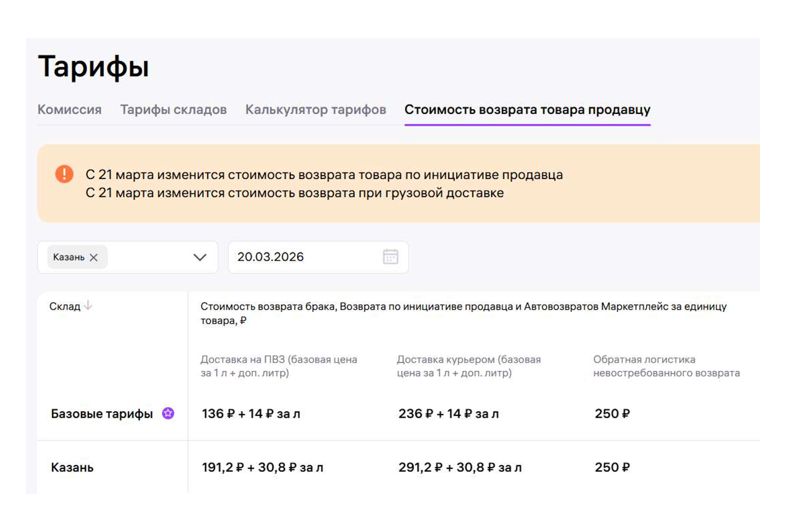Viewport: 786px width, 532px height.
Task: Sort by Склад column arrow
Action: (x=88, y=306)
